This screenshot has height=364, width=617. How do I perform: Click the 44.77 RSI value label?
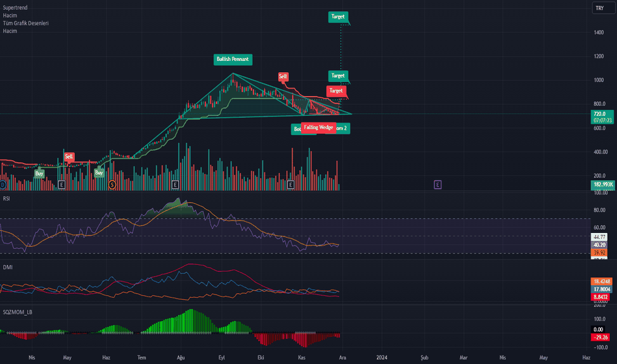coord(599,237)
